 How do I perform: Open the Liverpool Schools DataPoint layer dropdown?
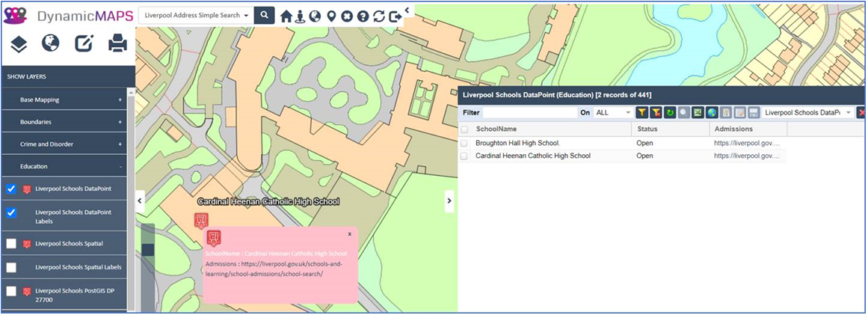(x=807, y=112)
